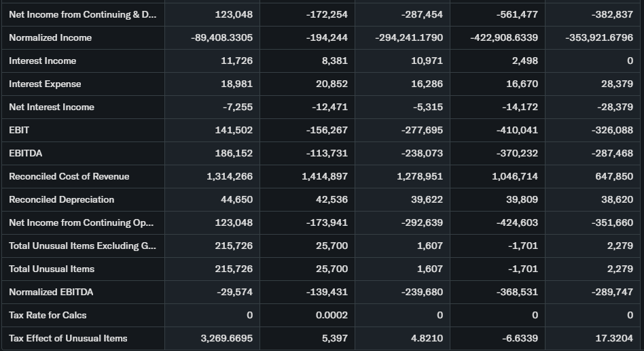
Task: Select the Tax Effect of Unusual Items label
Action: [68, 338]
